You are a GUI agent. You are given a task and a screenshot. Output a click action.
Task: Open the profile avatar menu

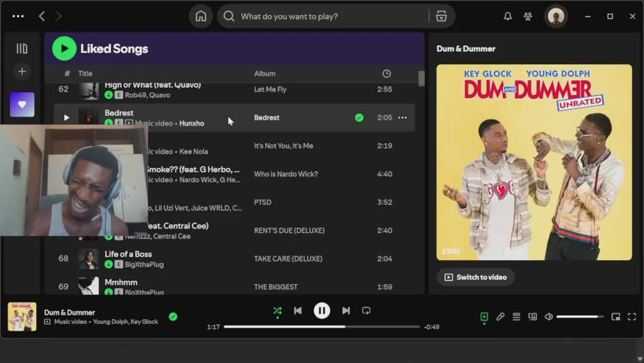coord(556,17)
